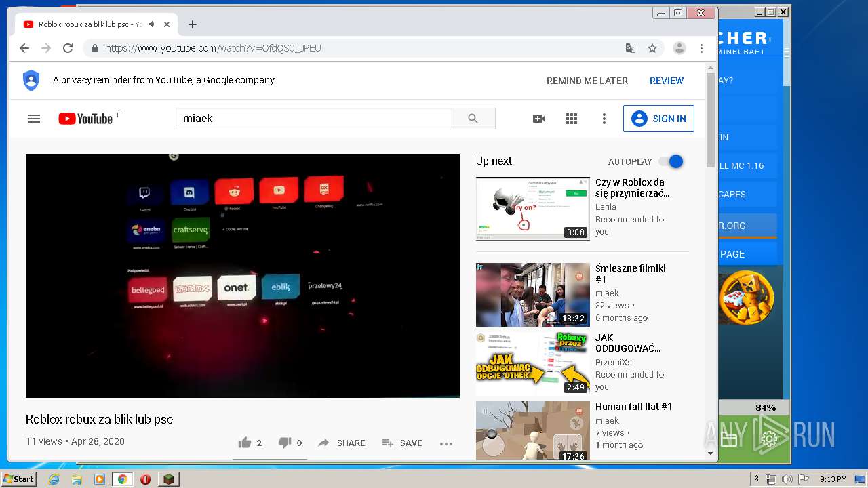
Task: Open Chrome profile avatar
Action: coord(679,48)
